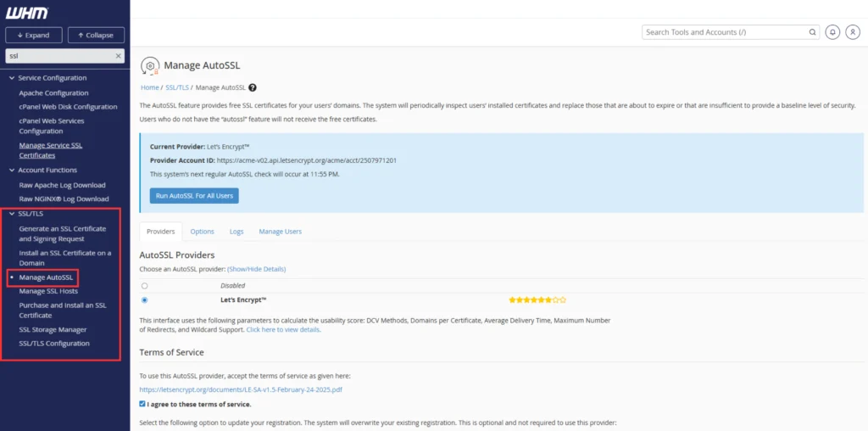Open Raw NGINX Log Download
Image resolution: width=868 pixels, height=431 pixels.
tap(64, 199)
